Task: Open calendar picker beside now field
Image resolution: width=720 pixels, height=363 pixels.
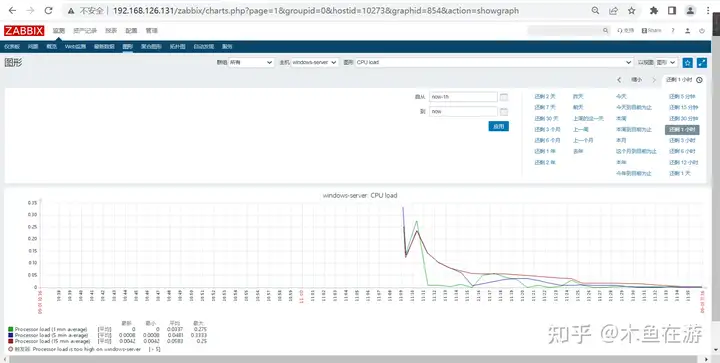Action: 504,112
